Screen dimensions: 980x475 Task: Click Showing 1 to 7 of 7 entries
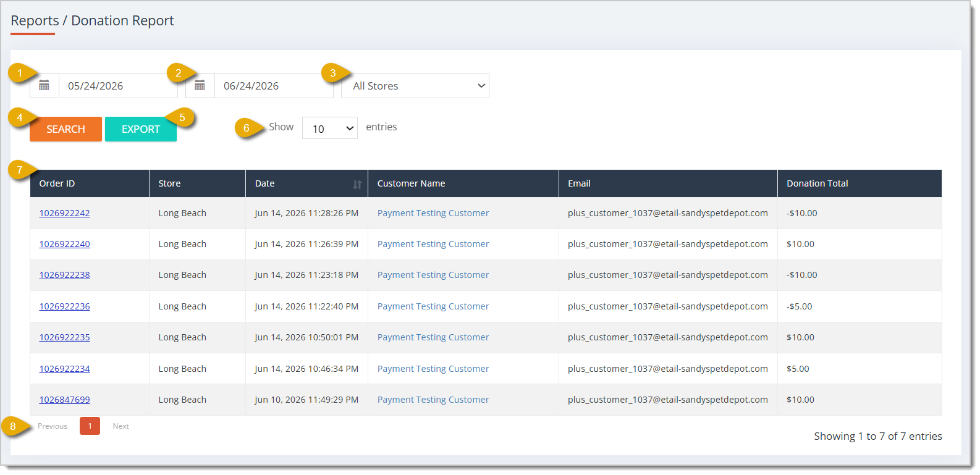pos(878,436)
